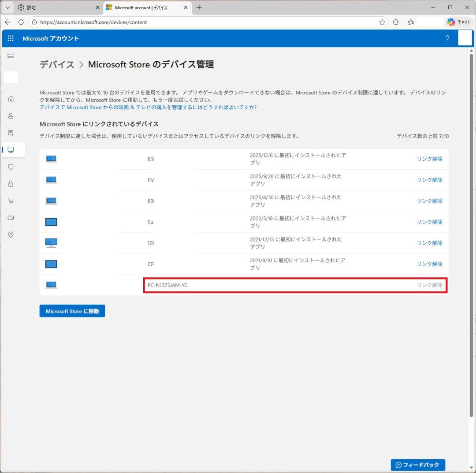Click the help question mark icon
Viewport: 476px width, 473px height.
447,38
